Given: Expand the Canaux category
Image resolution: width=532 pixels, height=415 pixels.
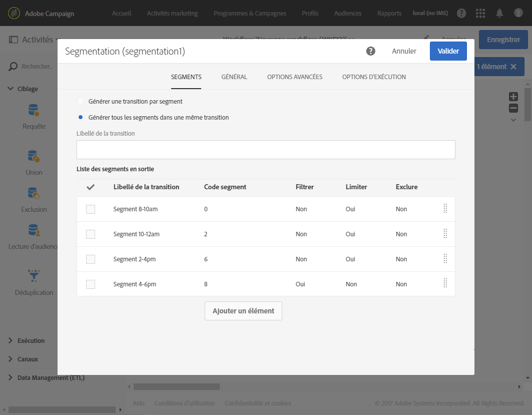Looking at the screenshot, I should 28,359.
